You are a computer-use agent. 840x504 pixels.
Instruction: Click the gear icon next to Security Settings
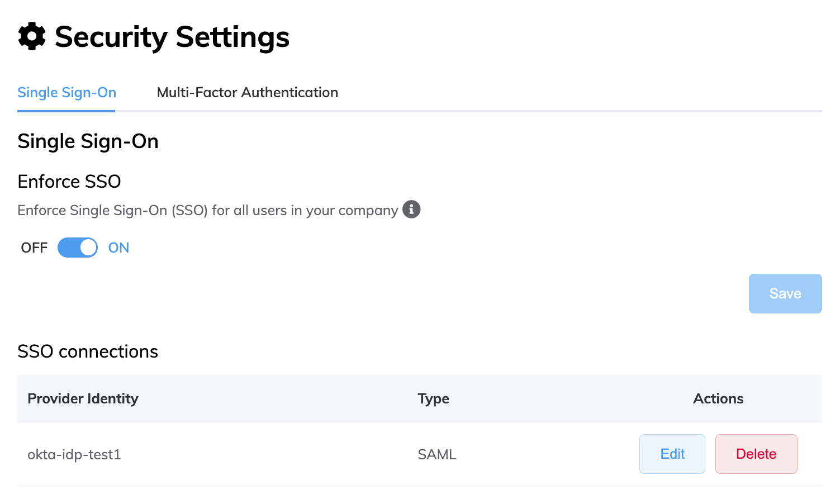(31, 36)
